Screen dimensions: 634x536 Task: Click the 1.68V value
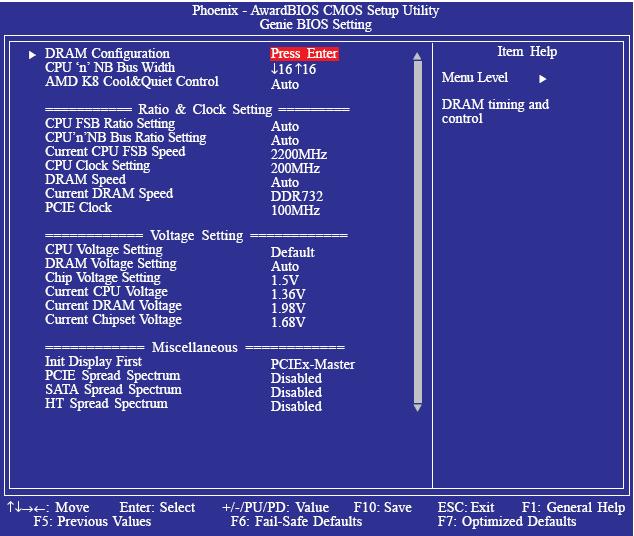click(x=288, y=323)
